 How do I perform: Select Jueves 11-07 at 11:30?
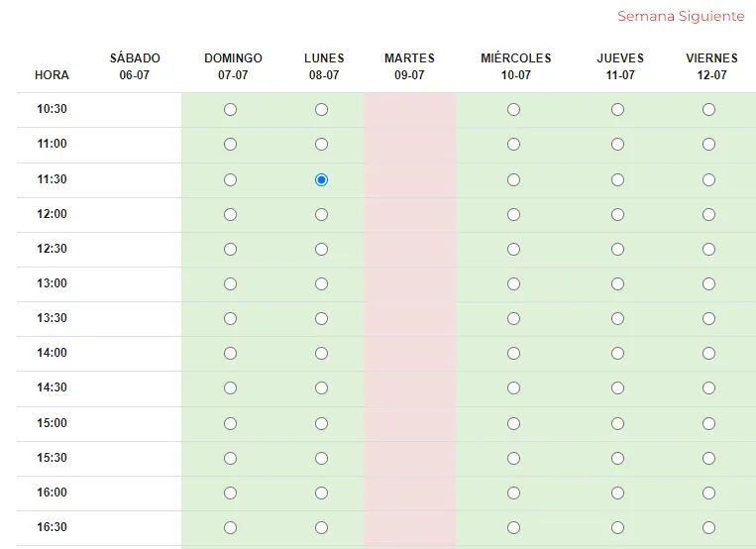point(617,179)
